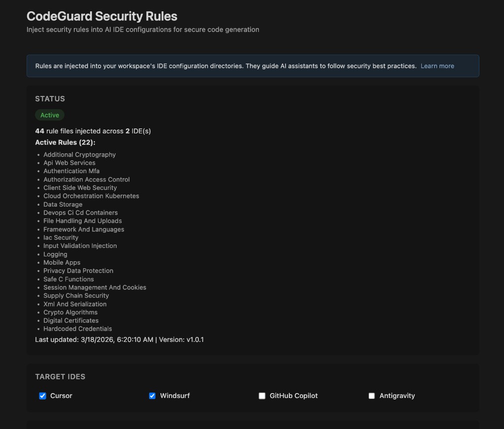The width and height of the screenshot is (504, 429).
Task: Select the Authentication Mfa rule
Action: [x=71, y=171]
